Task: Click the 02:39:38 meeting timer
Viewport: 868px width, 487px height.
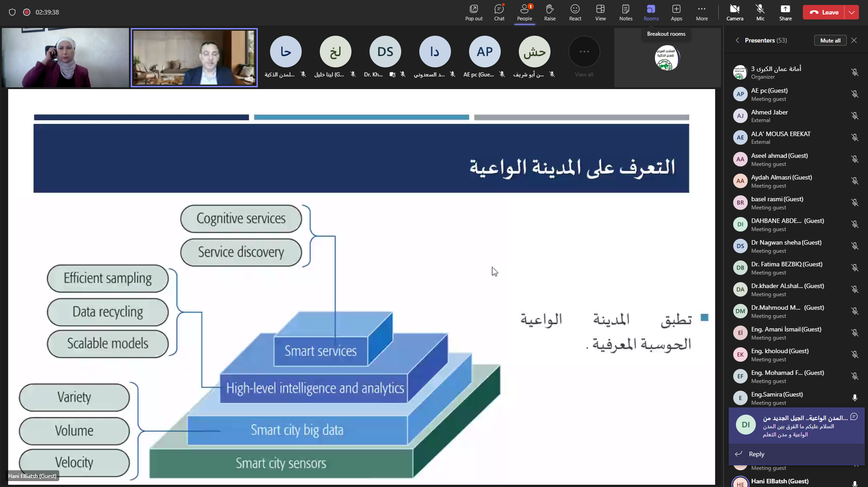Action: (47, 12)
